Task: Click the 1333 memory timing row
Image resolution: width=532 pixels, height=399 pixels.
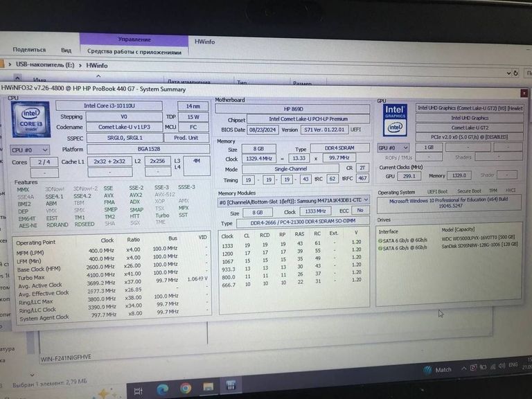Action: pos(292,244)
